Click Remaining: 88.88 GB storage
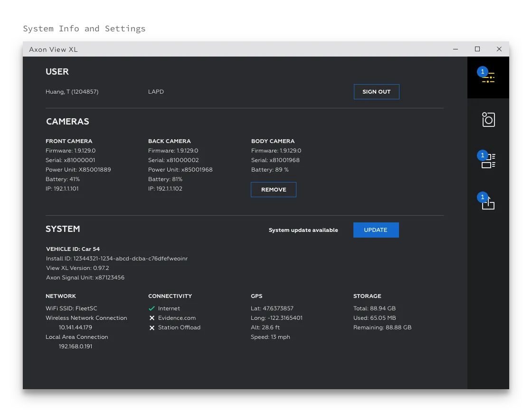Viewport: 532px width, 412px height. tap(382, 327)
